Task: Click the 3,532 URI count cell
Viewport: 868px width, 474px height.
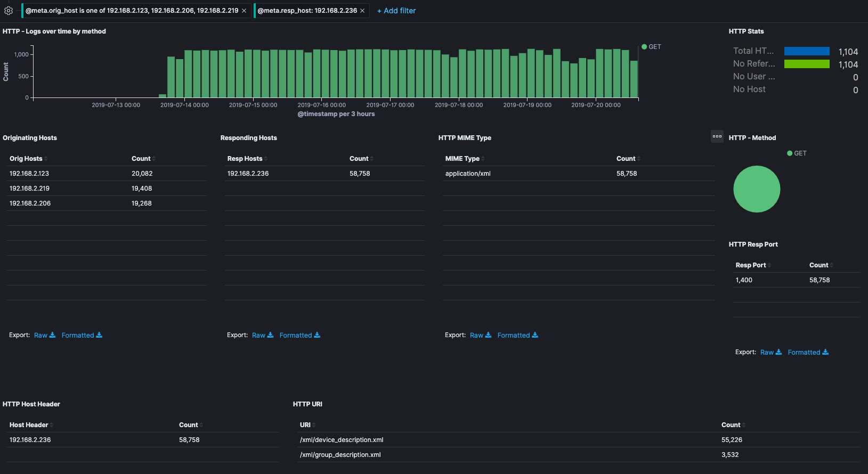Action: coord(730,455)
